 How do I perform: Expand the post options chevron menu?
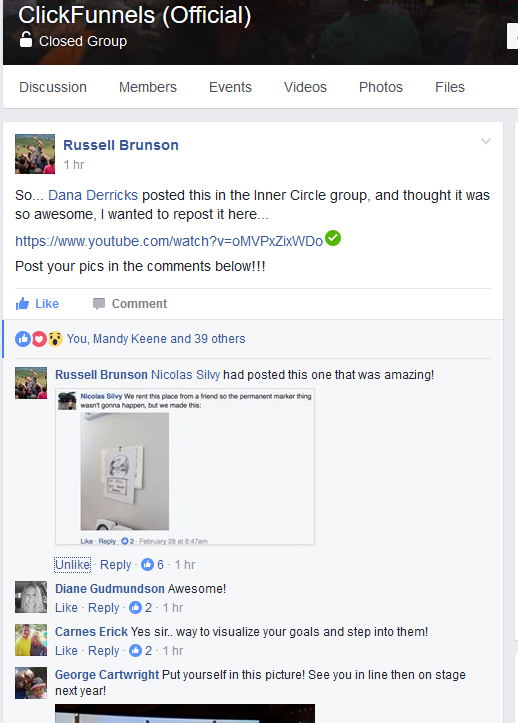[486, 141]
